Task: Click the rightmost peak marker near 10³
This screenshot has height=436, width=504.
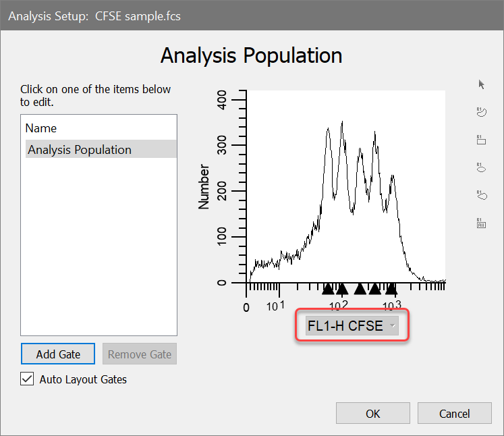Action: pyautogui.click(x=391, y=290)
